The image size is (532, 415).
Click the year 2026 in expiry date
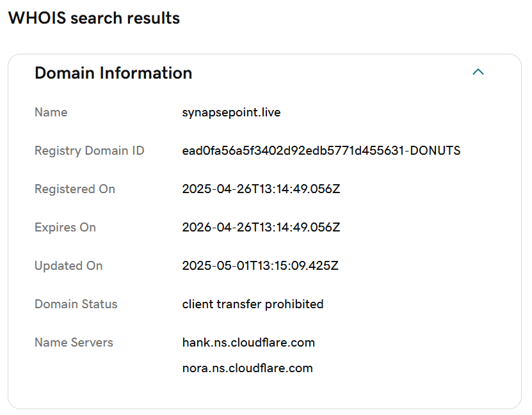(197, 227)
